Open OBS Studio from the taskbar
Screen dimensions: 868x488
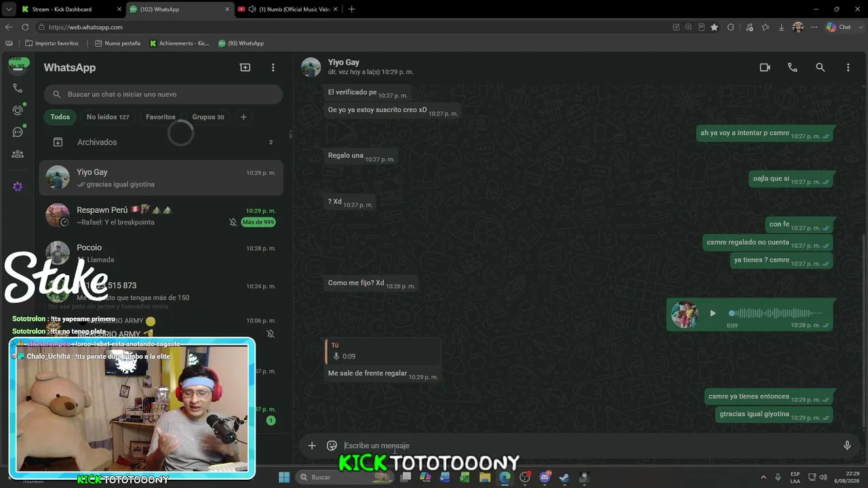[525, 477]
